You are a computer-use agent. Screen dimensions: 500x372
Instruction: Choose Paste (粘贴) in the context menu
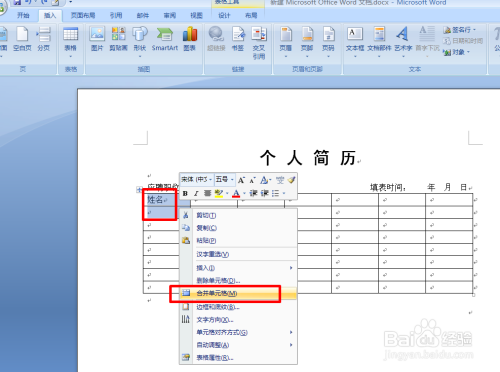click(238, 240)
